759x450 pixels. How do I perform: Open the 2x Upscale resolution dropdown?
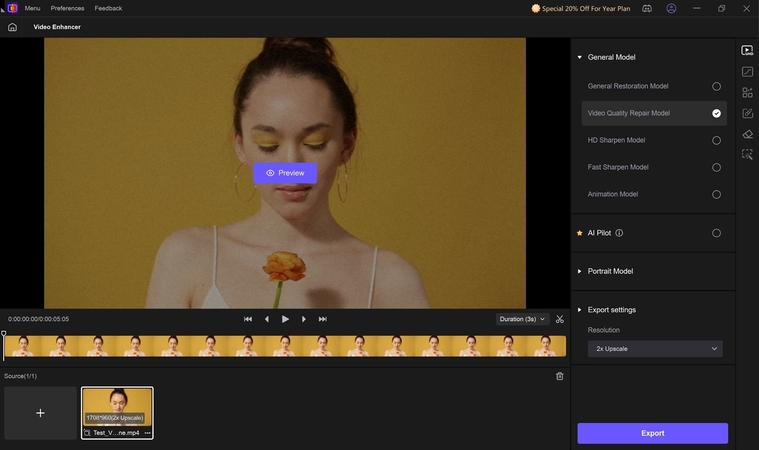tap(654, 349)
